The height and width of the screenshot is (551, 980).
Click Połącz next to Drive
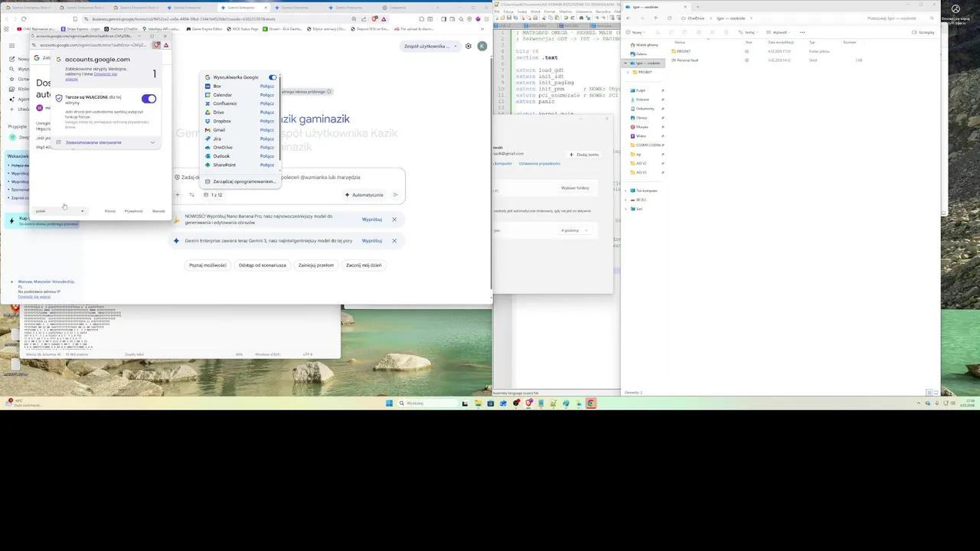click(x=267, y=112)
